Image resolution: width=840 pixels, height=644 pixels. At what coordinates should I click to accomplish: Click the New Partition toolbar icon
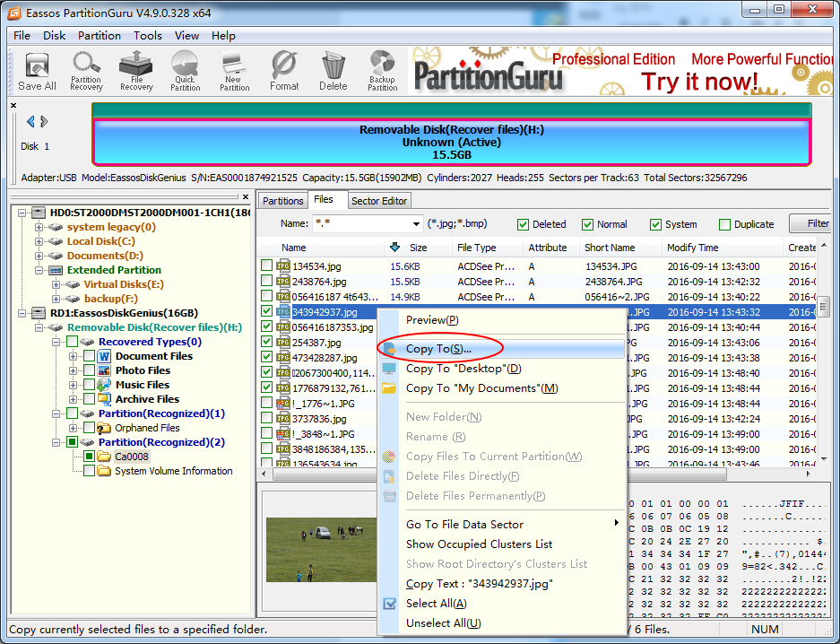234,71
